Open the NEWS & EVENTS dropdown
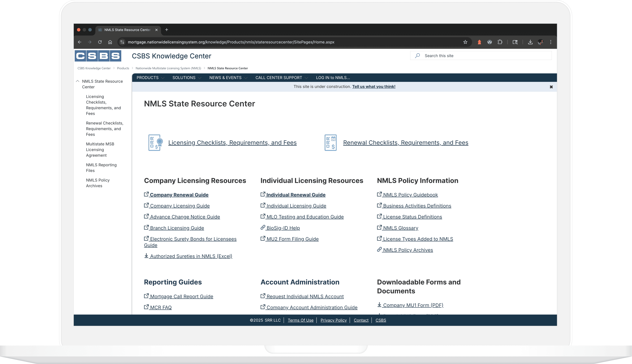This screenshot has height=364, width=632. point(228,78)
